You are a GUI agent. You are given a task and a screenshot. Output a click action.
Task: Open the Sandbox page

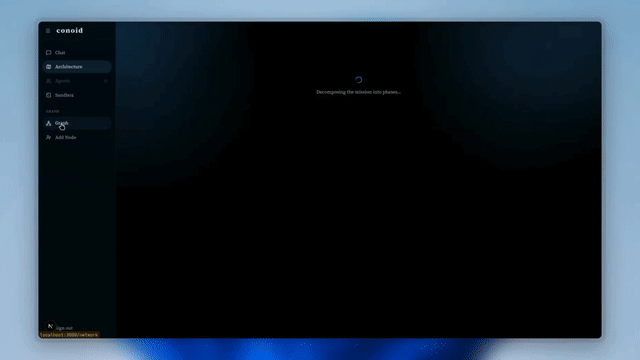tap(77, 95)
